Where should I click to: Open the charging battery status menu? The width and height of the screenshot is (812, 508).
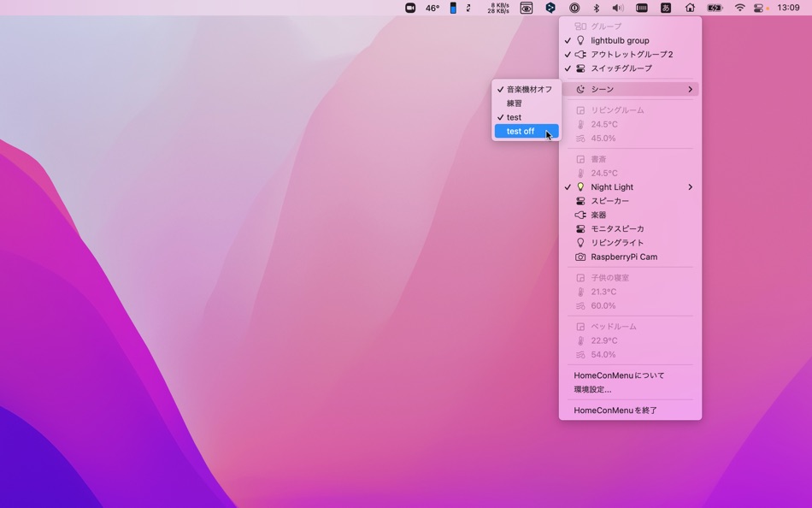[x=715, y=8]
